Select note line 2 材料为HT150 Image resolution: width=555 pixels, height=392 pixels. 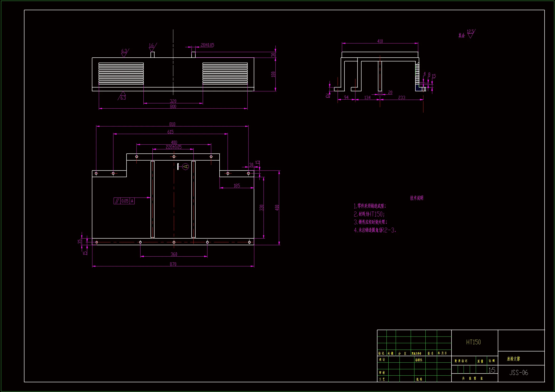click(369, 214)
